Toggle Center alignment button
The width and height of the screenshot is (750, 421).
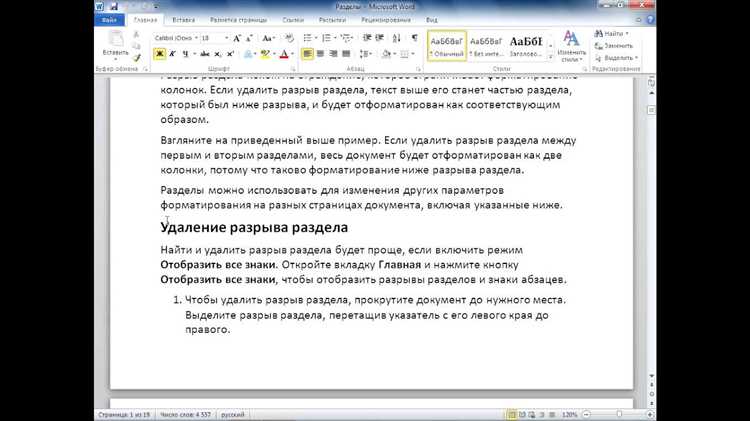click(x=320, y=54)
